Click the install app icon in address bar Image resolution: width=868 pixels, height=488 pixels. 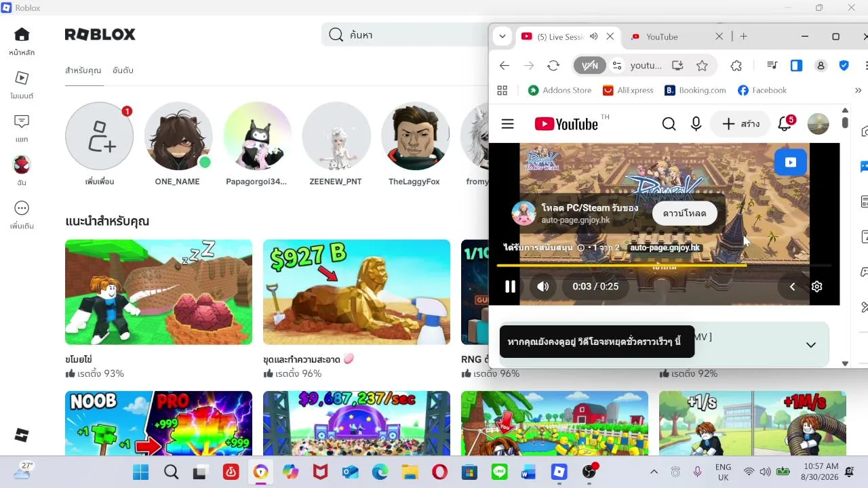(677, 66)
